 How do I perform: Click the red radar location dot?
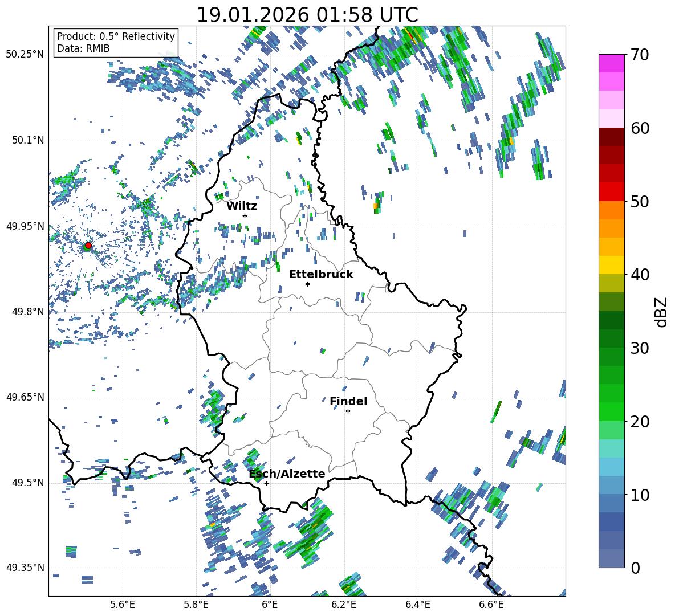click(88, 246)
